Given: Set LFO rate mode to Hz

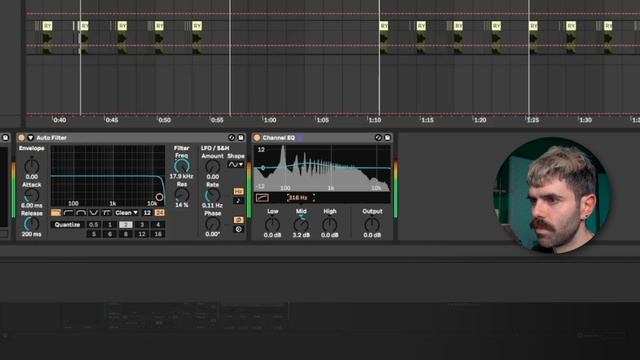Looking at the screenshot, I should pos(238,191).
